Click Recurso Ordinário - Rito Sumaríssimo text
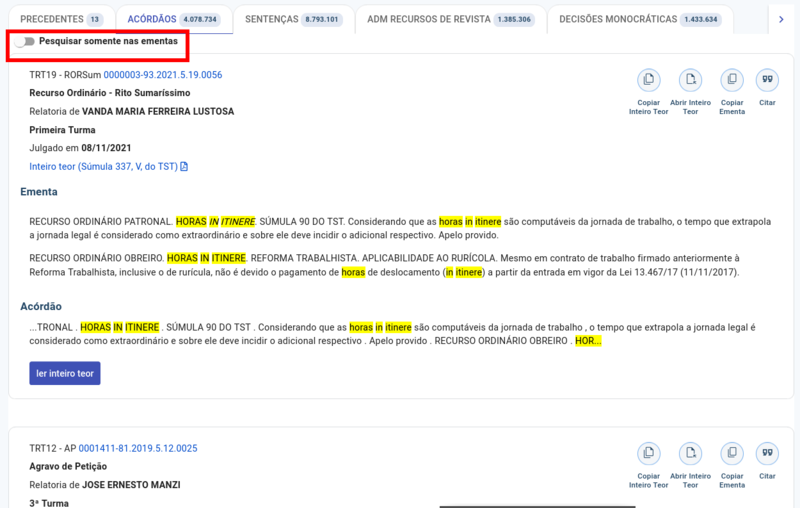Viewport: 800px width, 508px height. (x=110, y=93)
